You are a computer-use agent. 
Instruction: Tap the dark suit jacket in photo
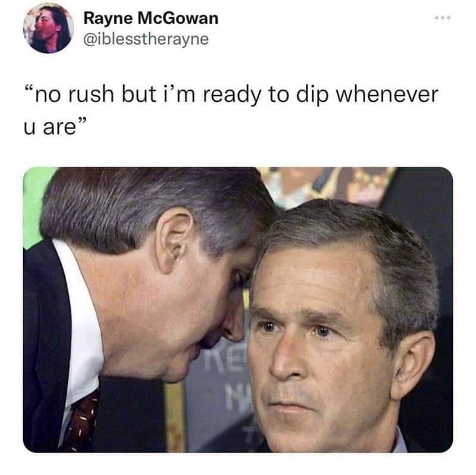click(46, 349)
